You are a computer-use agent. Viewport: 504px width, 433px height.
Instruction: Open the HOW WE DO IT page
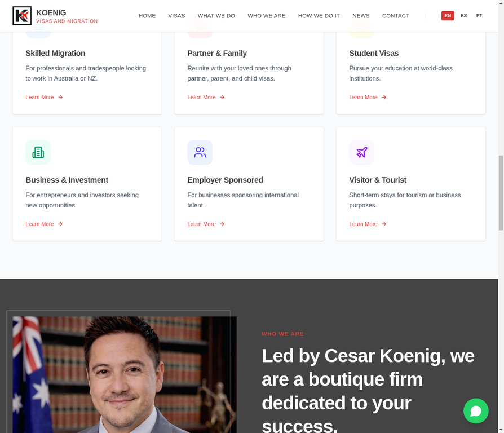coord(319,16)
